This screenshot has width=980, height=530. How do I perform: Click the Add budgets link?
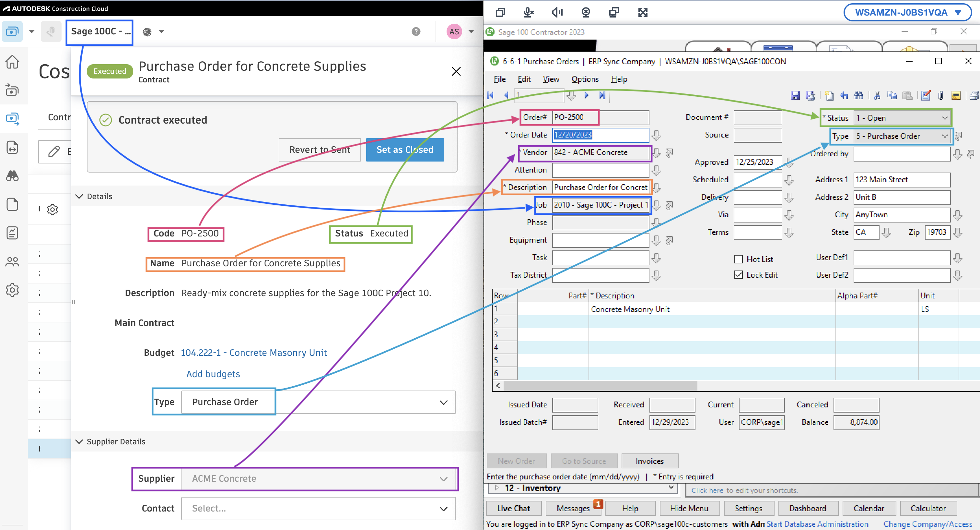coord(213,374)
